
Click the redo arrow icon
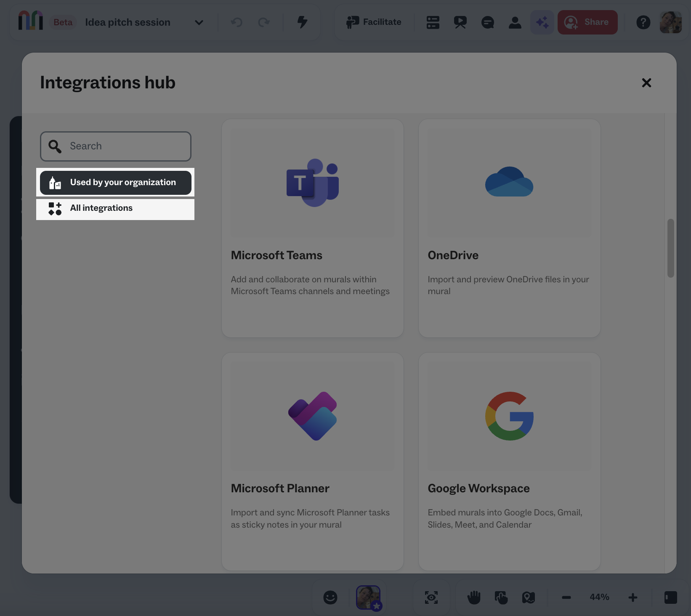point(264,22)
